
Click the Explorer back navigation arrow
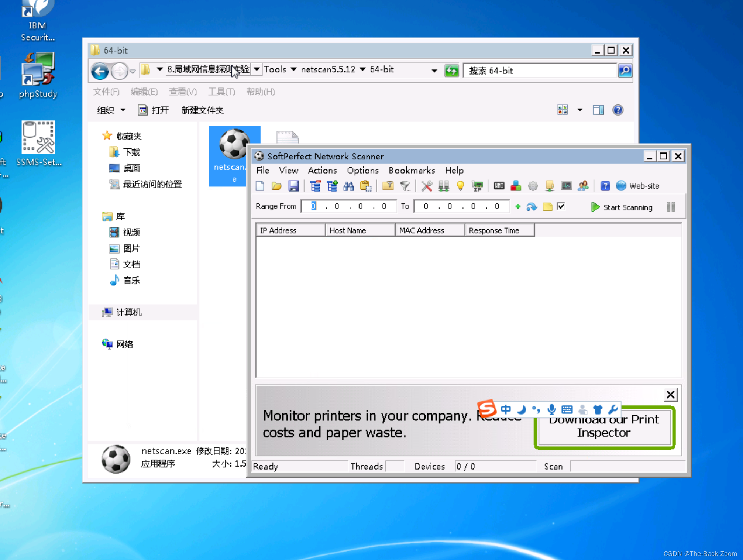pos(100,71)
